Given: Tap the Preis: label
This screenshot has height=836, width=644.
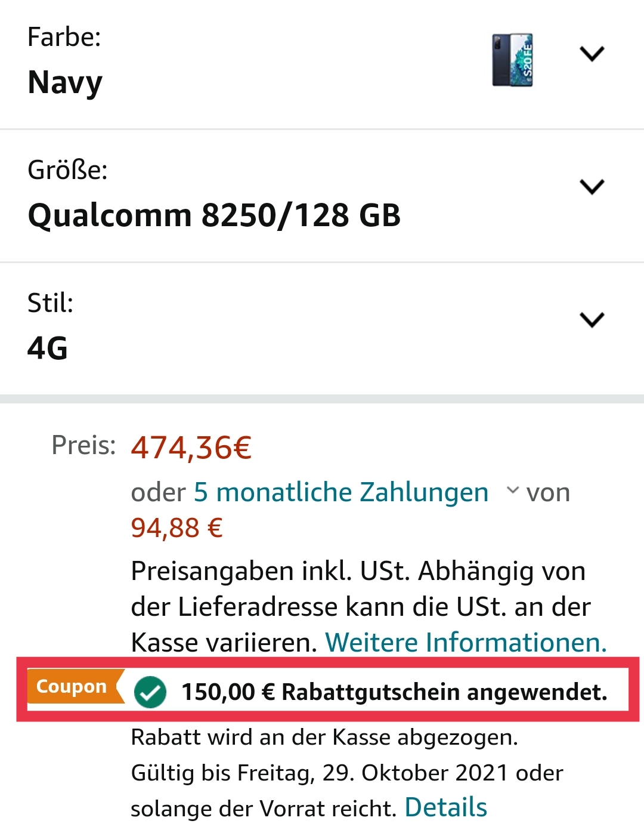Looking at the screenshot, I should [83, 445].
